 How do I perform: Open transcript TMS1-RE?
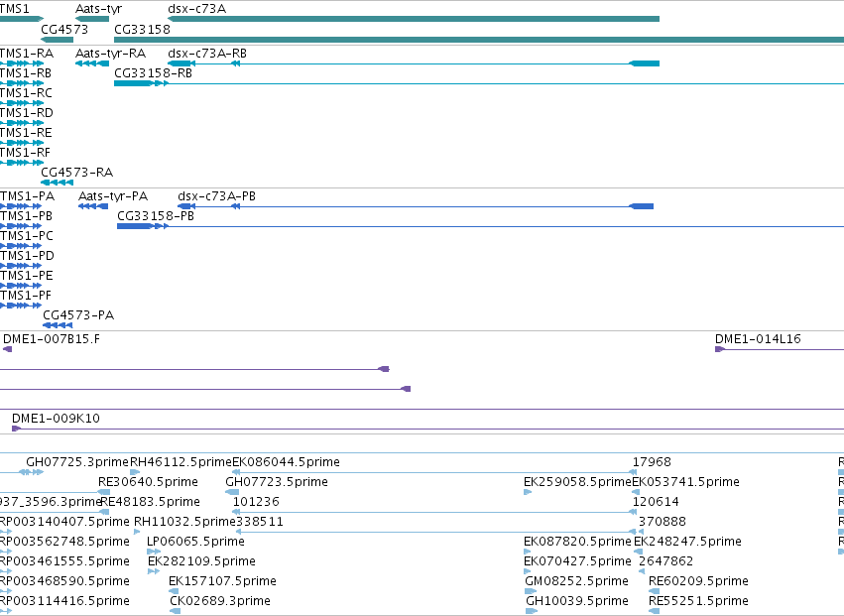pyautogui.click(x=26, y=133)
